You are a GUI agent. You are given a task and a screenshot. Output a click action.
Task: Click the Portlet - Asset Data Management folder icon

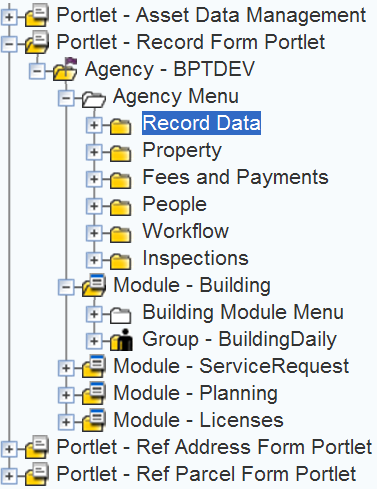(37, 15)
